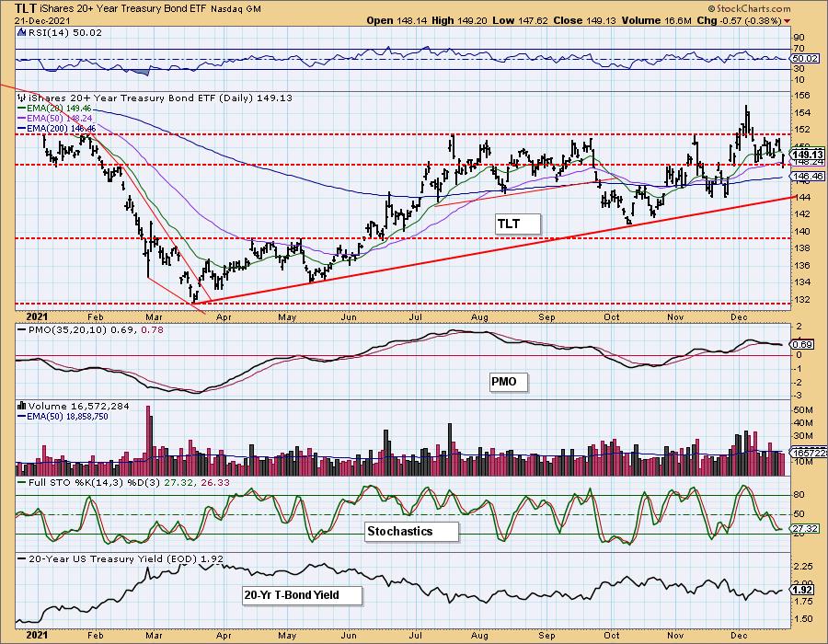Click the 1.92 yield value tag

click(x=802, y=590)
